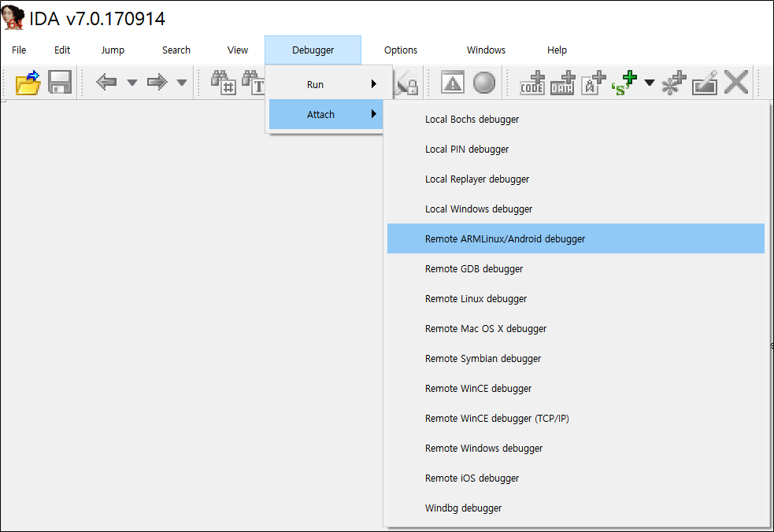Select Remote GDB debugger

pyautogui.click(x=576, y=269)
